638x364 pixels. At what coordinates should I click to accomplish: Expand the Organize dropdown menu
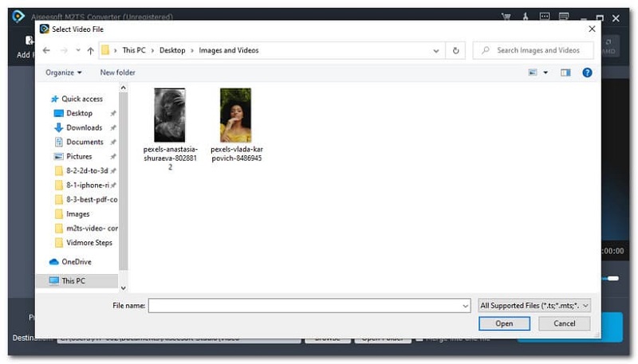point(64,72)
